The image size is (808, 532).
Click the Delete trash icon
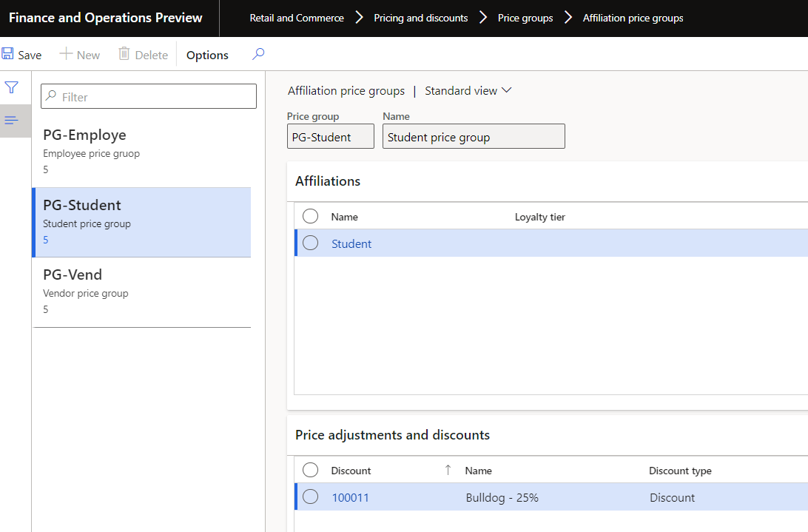(x=124, y=54)
